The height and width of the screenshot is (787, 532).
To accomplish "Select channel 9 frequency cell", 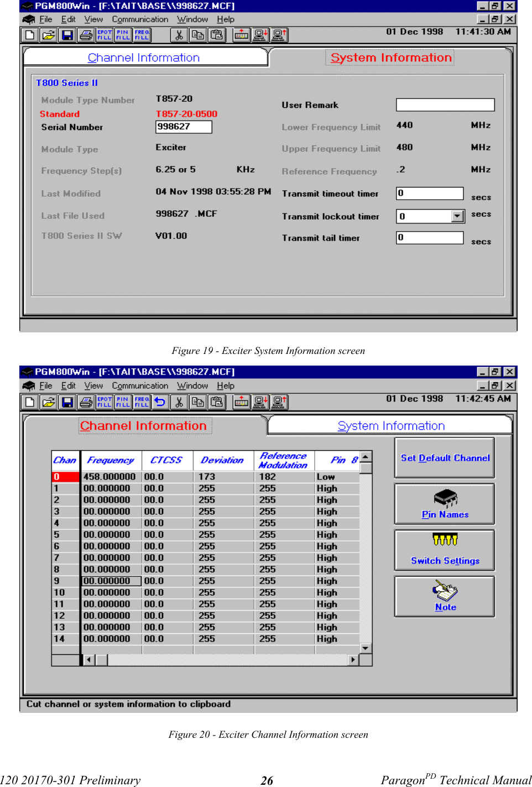I will (111, 581).
